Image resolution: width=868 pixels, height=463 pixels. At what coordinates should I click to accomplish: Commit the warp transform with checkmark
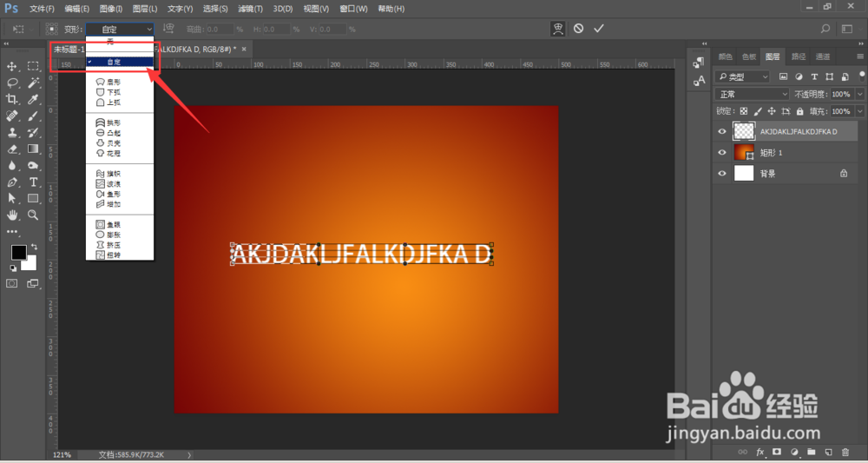tap(598, 29)
